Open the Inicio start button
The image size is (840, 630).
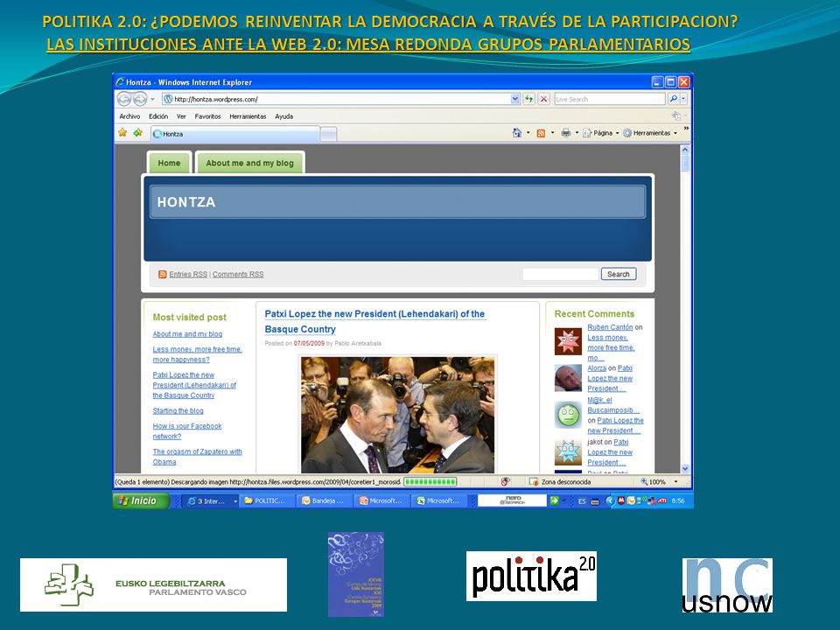coord(142,500)
